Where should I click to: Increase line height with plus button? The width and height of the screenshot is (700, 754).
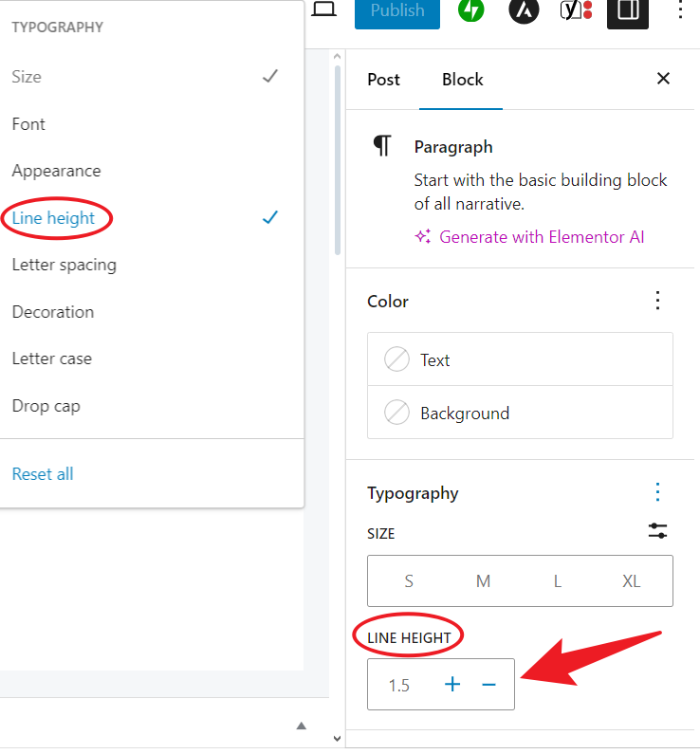[x=452, y=684]
